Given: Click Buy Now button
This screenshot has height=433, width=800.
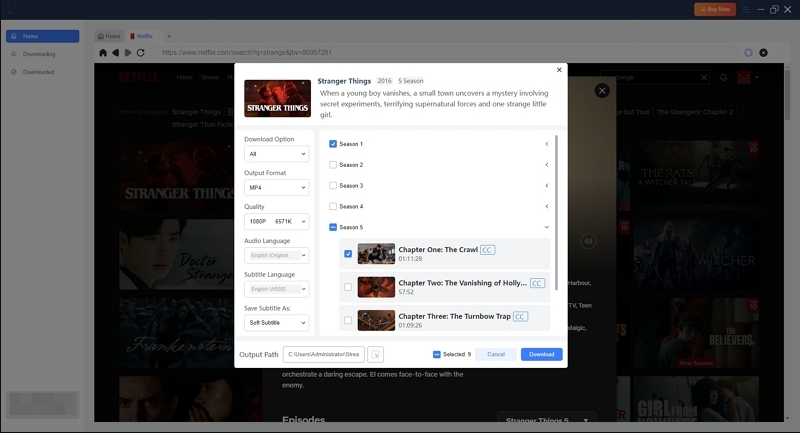Looking at the screenshot, I should [715, 9].
